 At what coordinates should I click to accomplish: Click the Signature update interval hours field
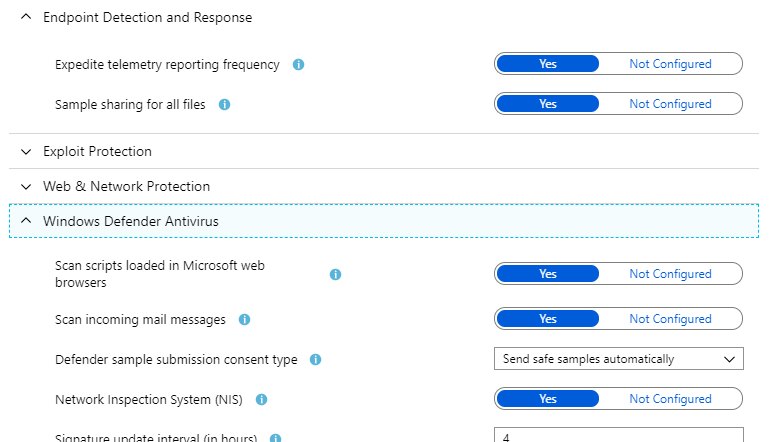(x=618, y=435)
